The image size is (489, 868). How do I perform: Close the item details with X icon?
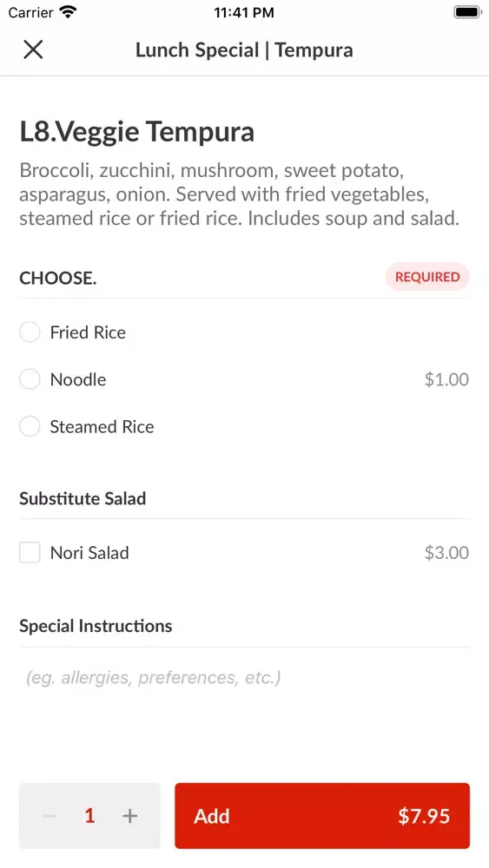33,49
